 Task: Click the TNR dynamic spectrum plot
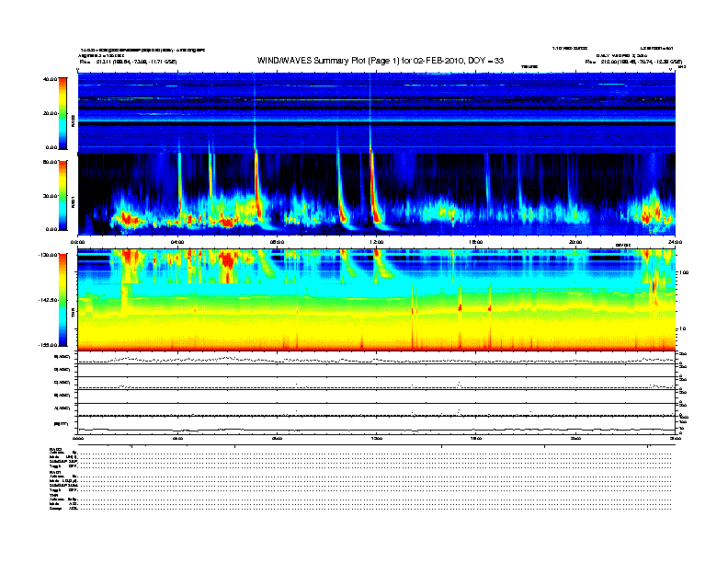377,300
